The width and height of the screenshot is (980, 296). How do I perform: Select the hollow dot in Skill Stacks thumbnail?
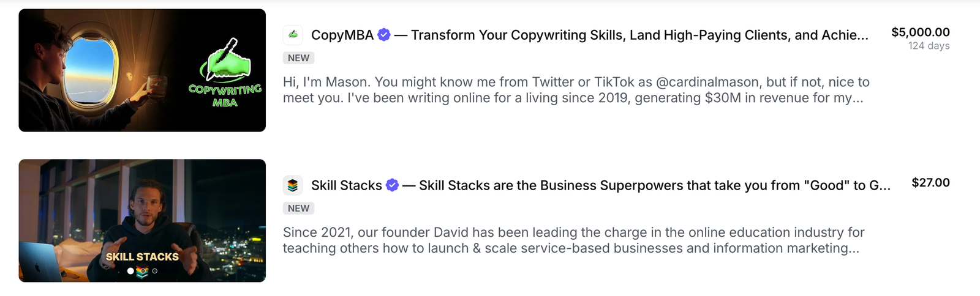[155, 271]
